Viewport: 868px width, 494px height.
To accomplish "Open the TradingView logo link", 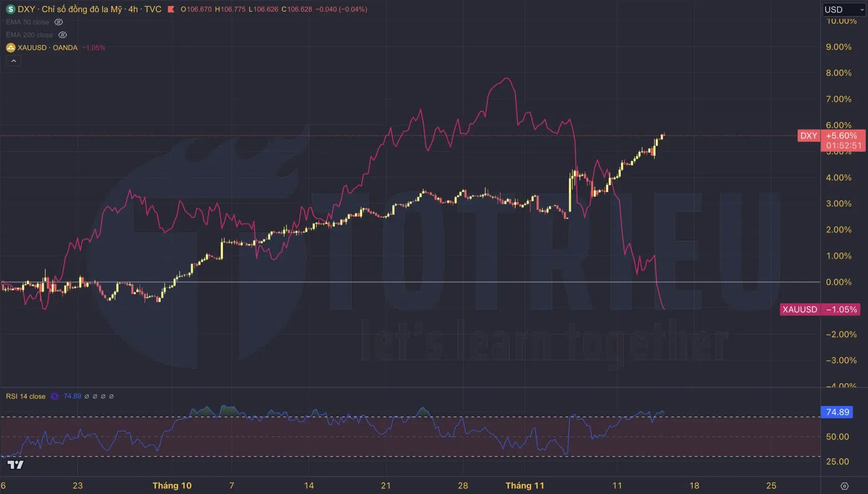I will pyautogui.click(x=15, y=464).
